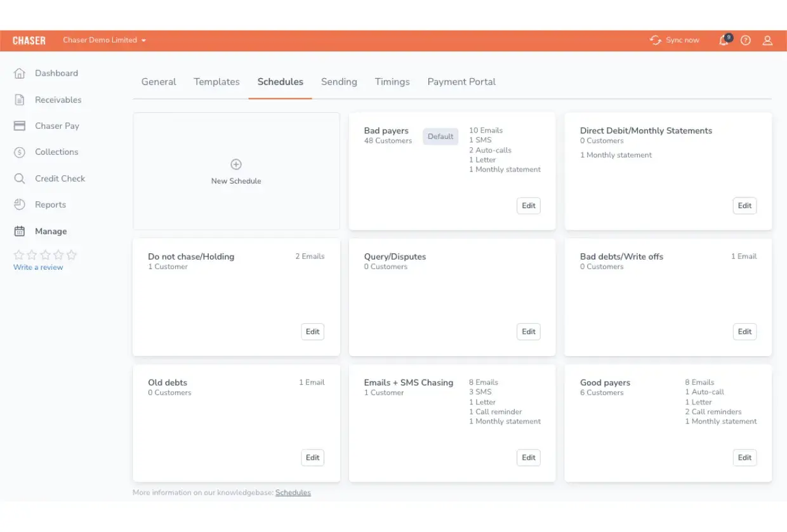
Task: Select the Chaser Pay card icon
Action: [x=20, y=126]
